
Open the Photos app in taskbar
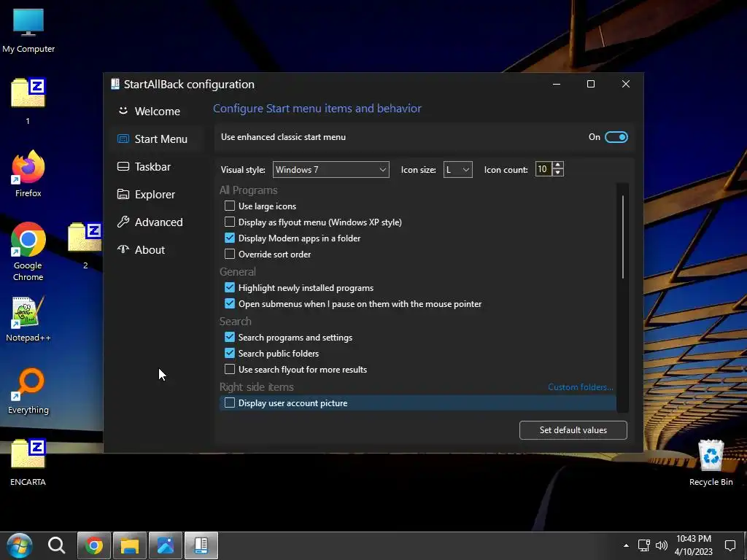(x=166, y=545)
